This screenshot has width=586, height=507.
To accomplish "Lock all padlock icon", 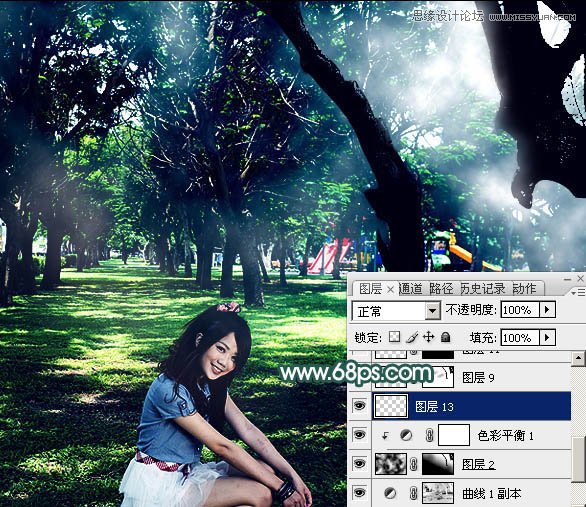I will 445,337.
